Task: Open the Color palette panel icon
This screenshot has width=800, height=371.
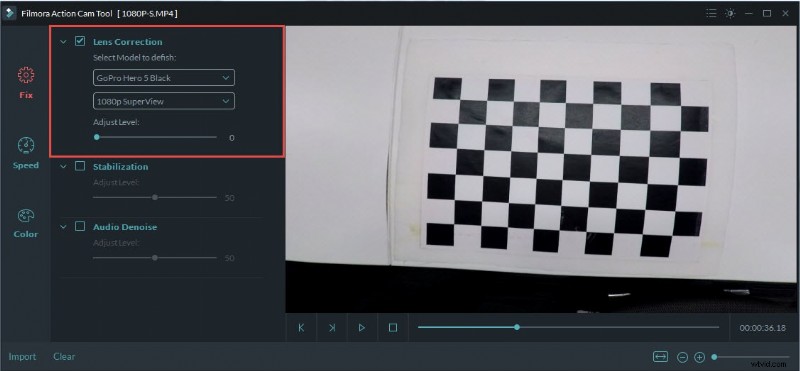Action: click(x=26, y=216)
